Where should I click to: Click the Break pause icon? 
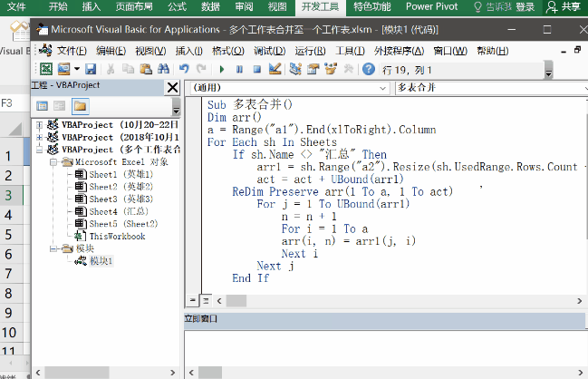pyautogui.click(x=239, y=70)
